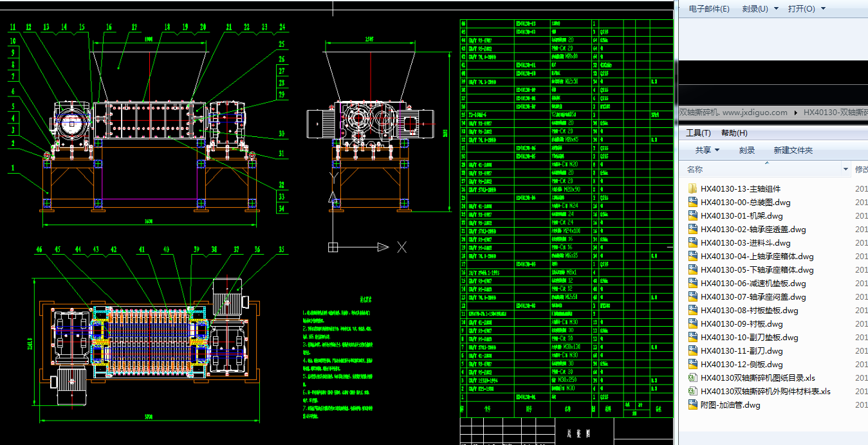Click the 附图-加油管.dwg file icon
Image resolution: width=868 pixels, height=445 pixels.
[x=693, y=405]
